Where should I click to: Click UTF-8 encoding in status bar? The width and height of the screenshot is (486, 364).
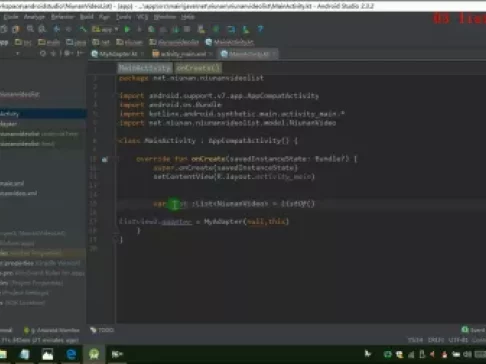pos(458,340)
